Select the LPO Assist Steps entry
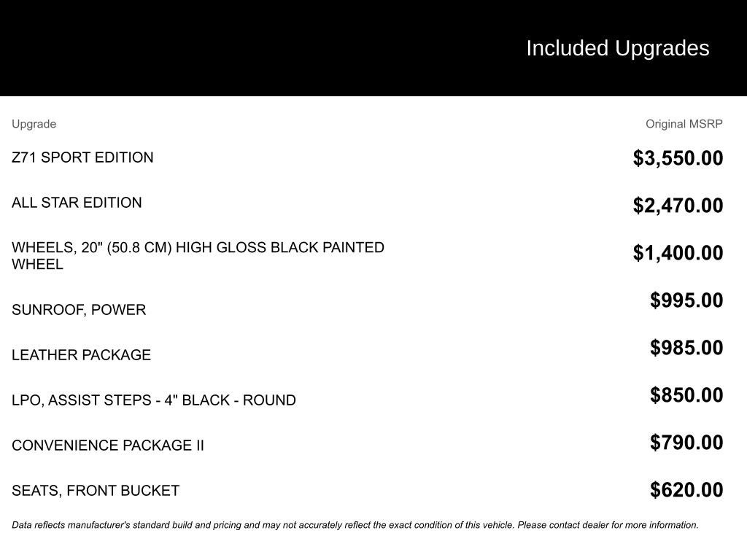The width and height of the screenshot is (747, 560). 154,400
